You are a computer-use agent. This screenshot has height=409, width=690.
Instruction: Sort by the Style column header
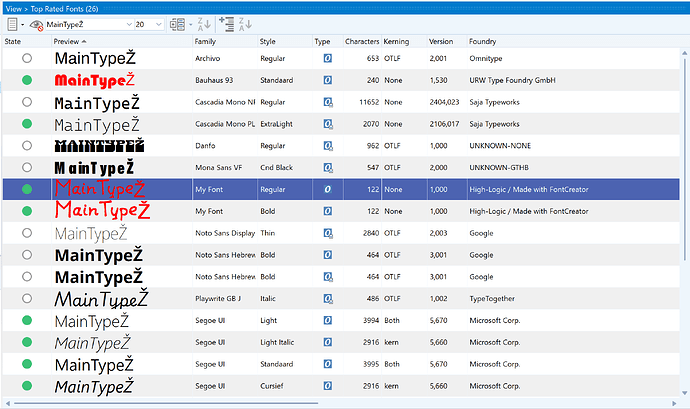[285, 41]
